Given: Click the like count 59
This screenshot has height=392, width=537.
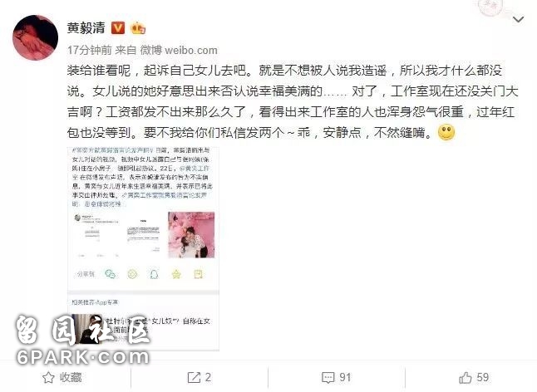Looking at the screenshot, I should [482, 377].
